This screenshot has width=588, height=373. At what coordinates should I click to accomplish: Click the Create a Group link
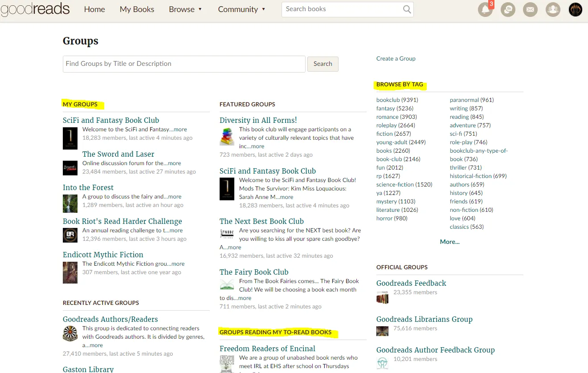[396, 58]
